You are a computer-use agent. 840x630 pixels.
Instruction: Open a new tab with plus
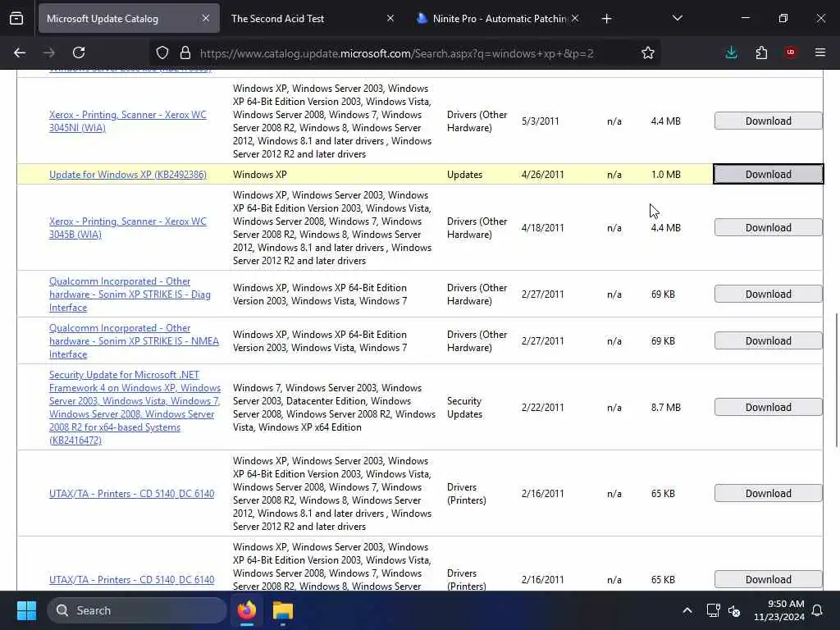pyautogui.click(x=606, y=19)
